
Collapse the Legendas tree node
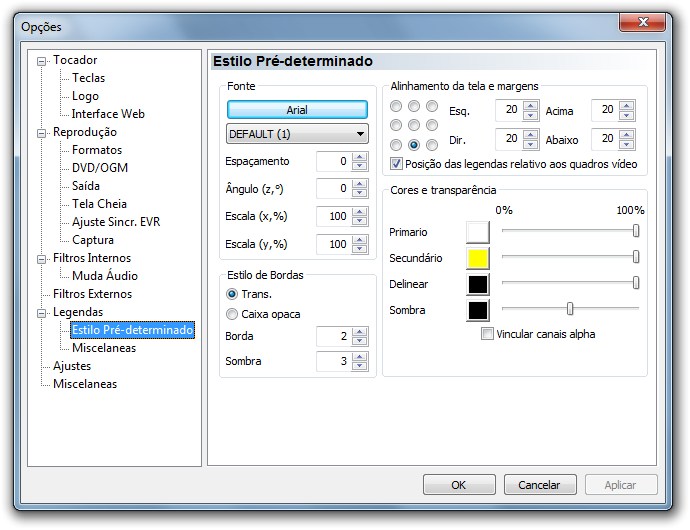(x=41, y=313)
